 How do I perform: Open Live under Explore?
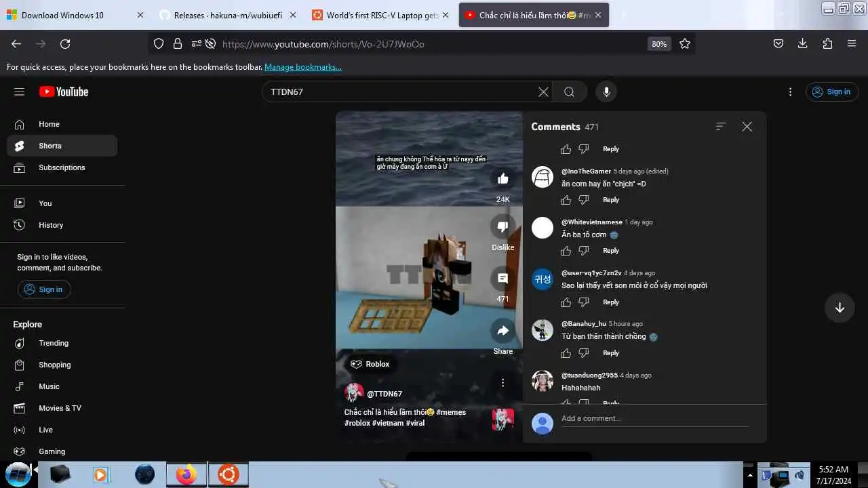click(62, 430)
